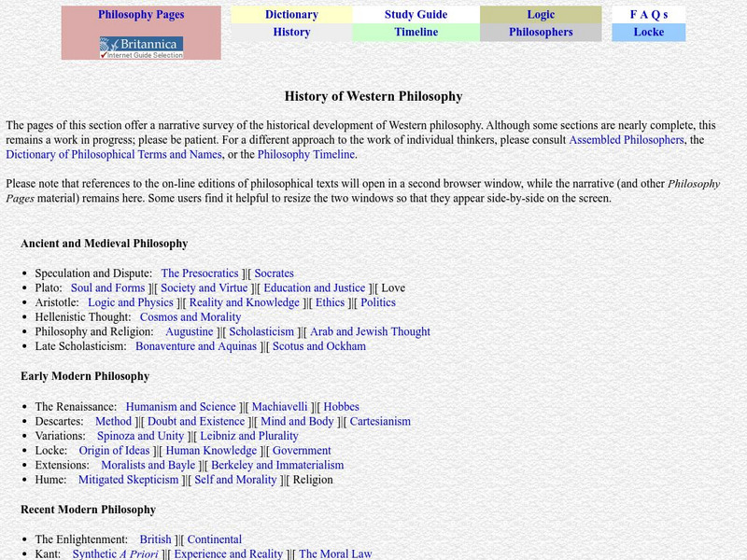Open the Machiavelli page
This screenshot has width=747, height=560.
(x=279, y=407)
